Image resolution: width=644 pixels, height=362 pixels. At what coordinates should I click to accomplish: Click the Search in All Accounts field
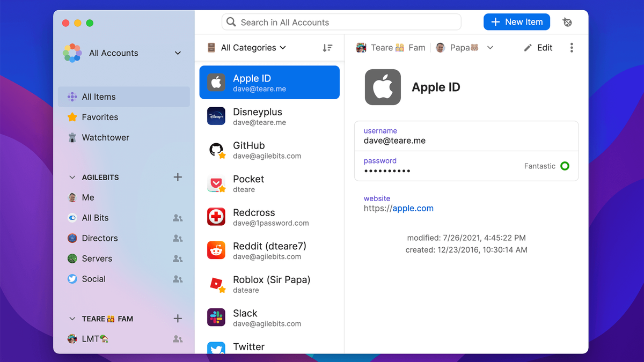click(x=341, y=22)
